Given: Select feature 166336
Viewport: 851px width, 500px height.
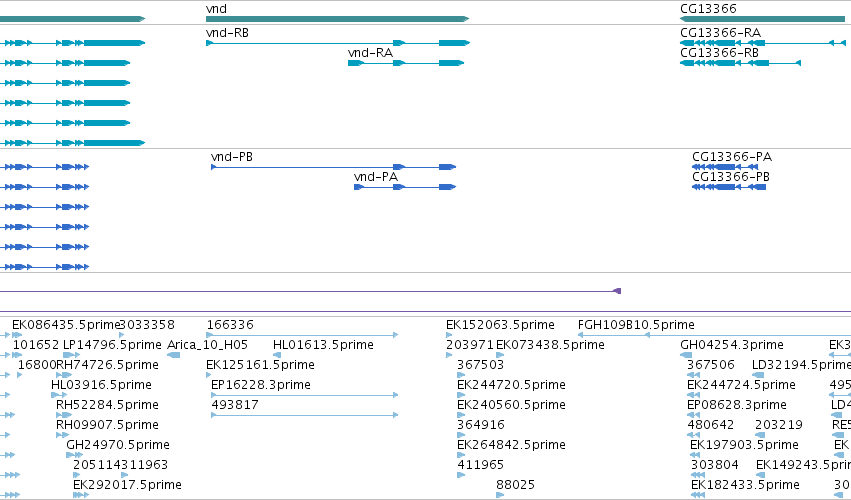Looking at the screenshot, I should pyautogui.click(x=230, y=325).
